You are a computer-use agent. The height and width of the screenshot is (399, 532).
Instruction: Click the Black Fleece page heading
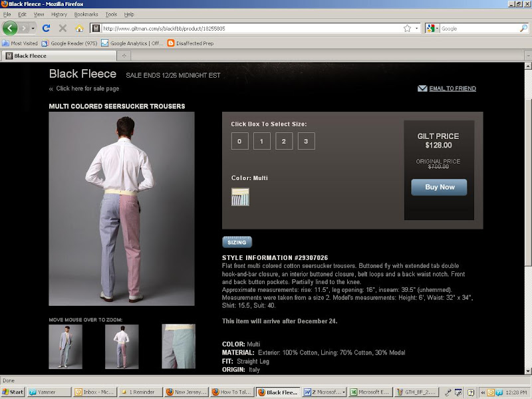pos(82,74)
